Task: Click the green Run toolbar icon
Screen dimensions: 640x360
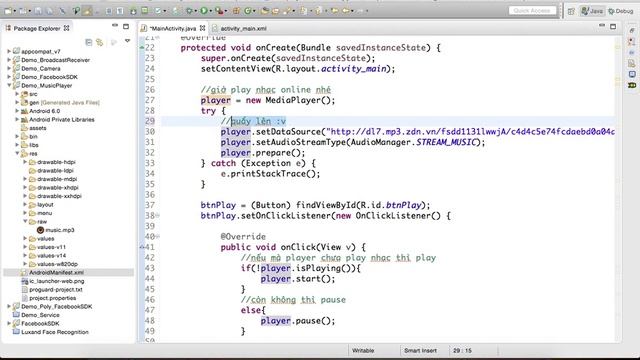Action: point(203,11)
